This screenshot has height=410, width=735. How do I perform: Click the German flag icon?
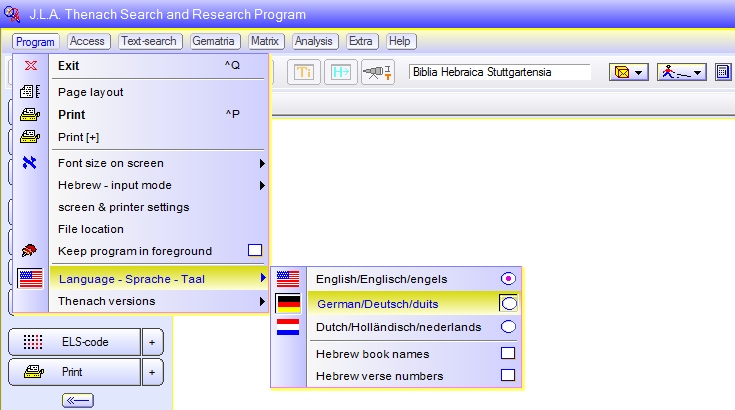[288, 304]
